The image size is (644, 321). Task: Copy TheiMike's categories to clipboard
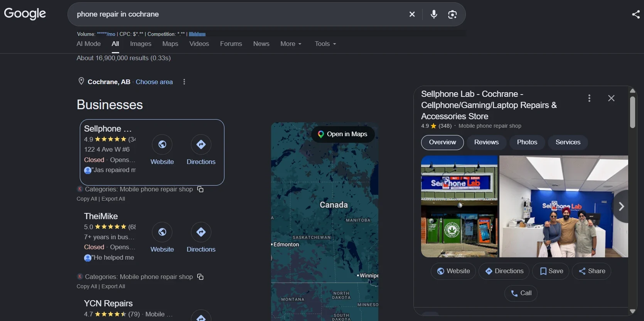click(201, 277)
